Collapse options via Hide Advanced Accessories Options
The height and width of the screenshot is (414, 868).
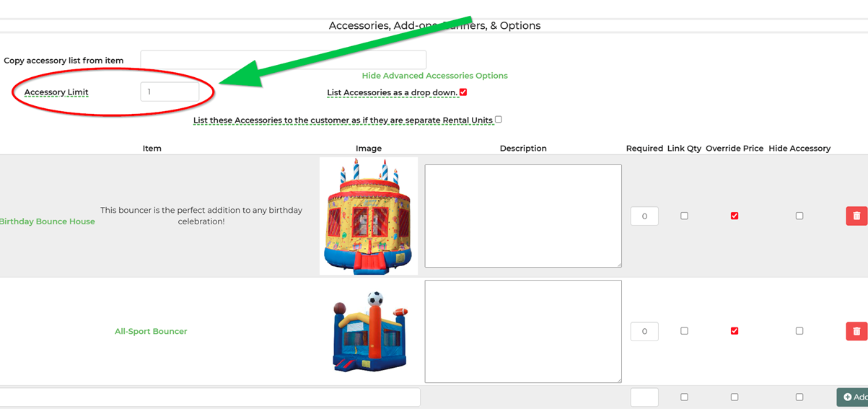pyautogui.click(x=435, y=76)
